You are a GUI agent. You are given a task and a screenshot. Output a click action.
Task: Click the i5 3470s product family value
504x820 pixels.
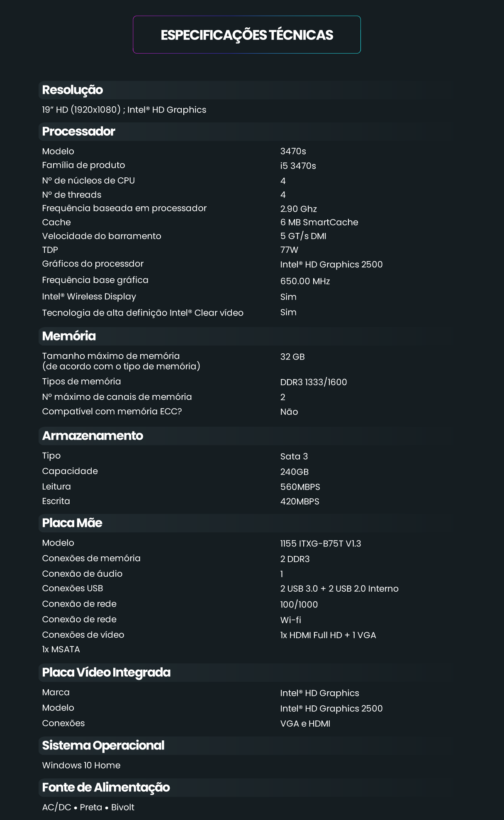[298, 166]
